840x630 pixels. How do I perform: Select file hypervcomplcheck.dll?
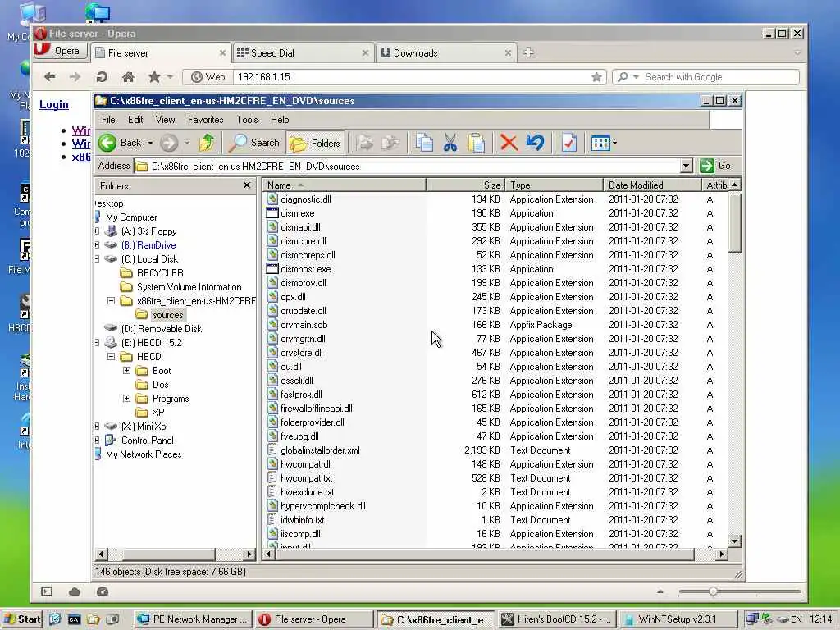pos(323,506)
